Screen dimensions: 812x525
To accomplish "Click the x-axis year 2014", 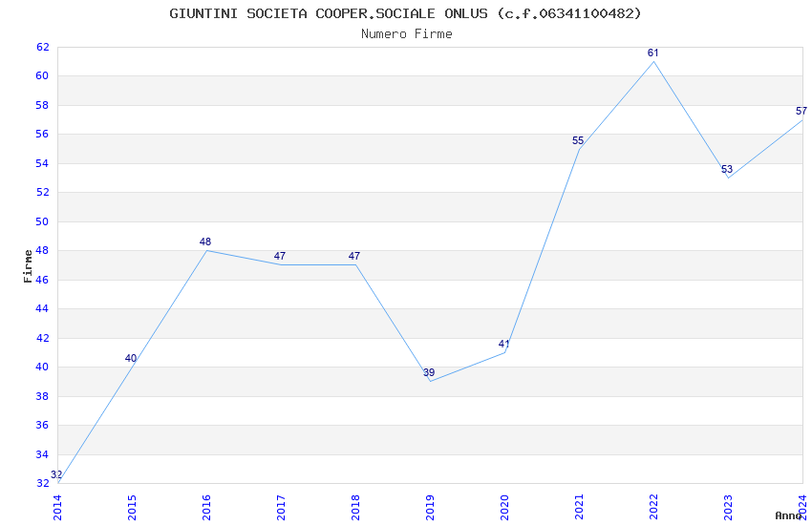I will click(x=57, y=507).
